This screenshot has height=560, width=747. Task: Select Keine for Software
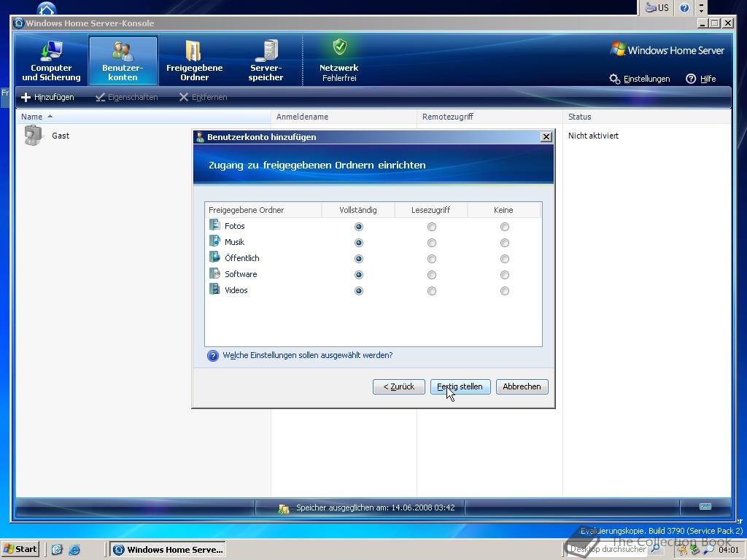[505, 275]
